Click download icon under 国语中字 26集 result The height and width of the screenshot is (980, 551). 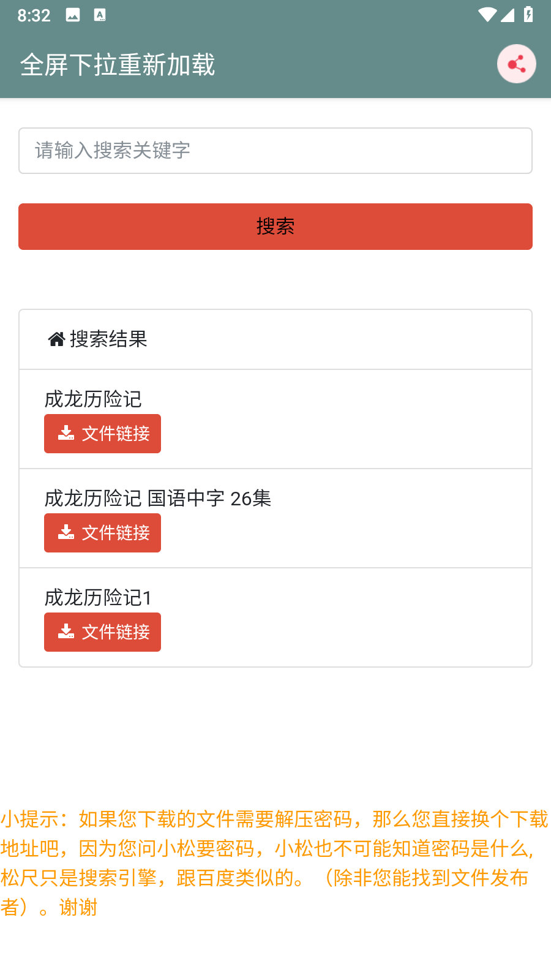pos(66,532)
